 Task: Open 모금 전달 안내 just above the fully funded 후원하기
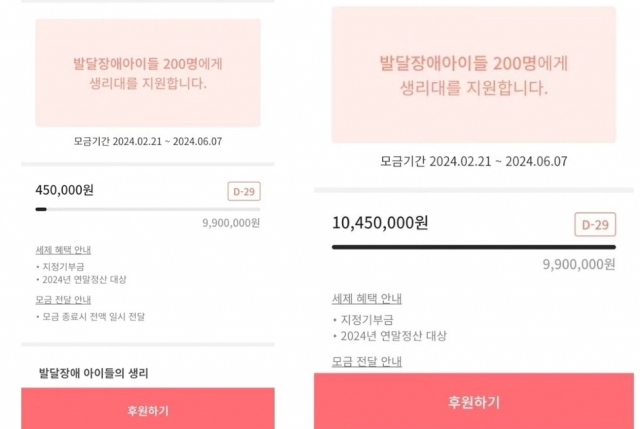[x=367, y=361]
